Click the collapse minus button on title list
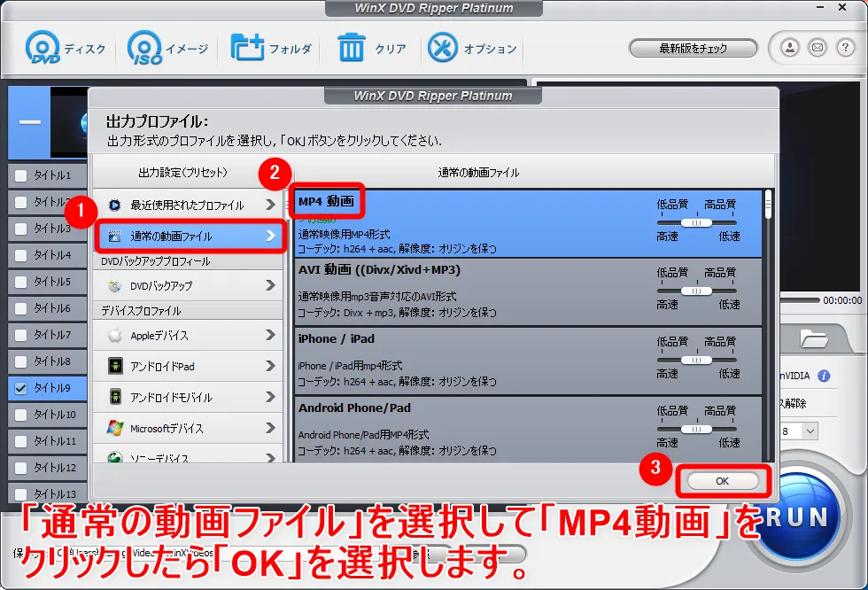The width and height of the screenshot is (868, 590). (30, 121)
